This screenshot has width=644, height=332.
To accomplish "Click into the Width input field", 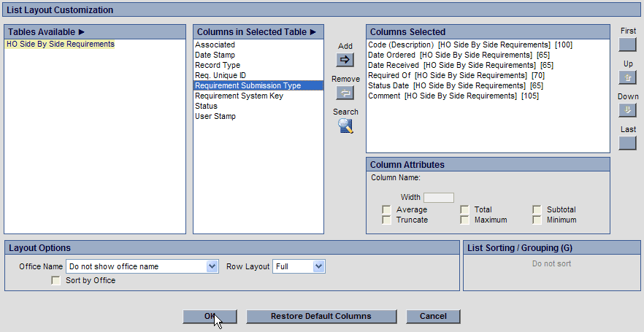I will 439,198.
